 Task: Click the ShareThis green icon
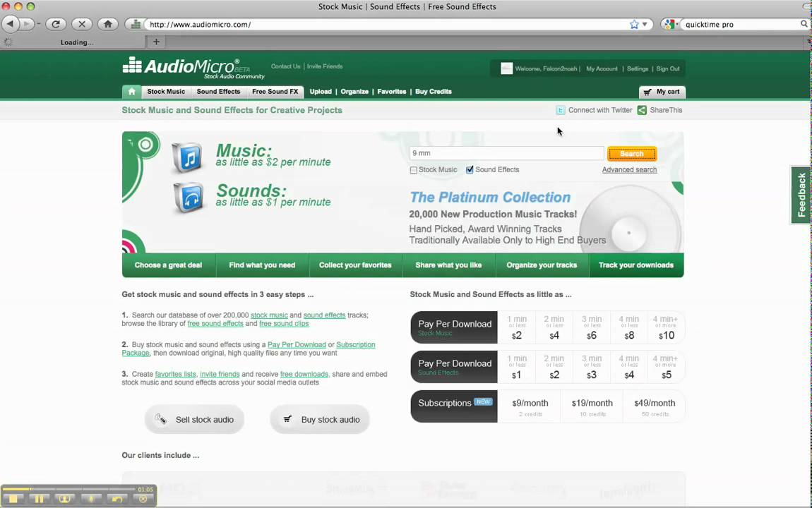[x=642, y=110]
